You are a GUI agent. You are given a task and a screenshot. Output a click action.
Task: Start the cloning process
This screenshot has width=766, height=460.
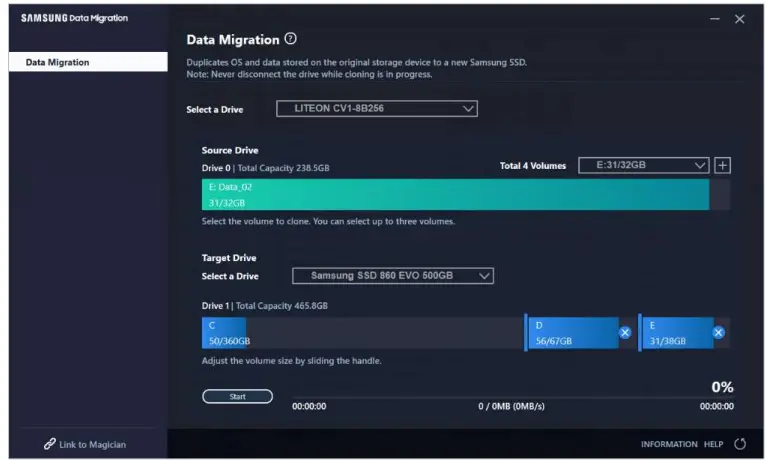pos(237,397)
